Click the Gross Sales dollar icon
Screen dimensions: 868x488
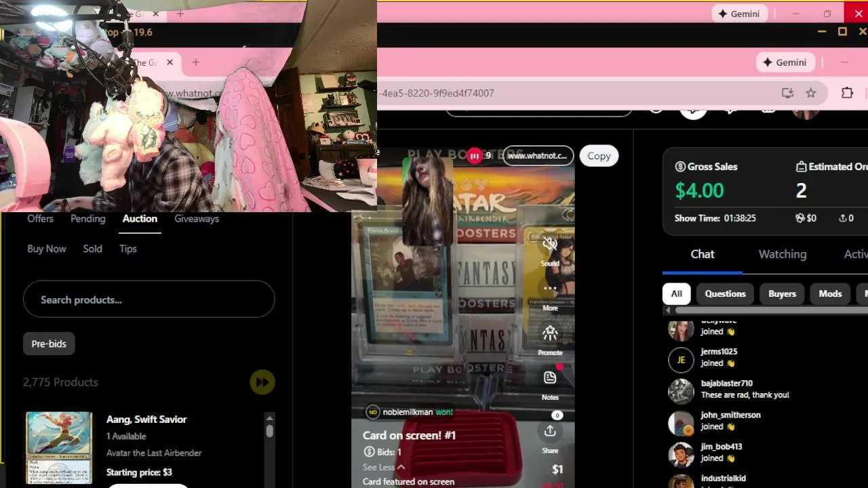680,167
